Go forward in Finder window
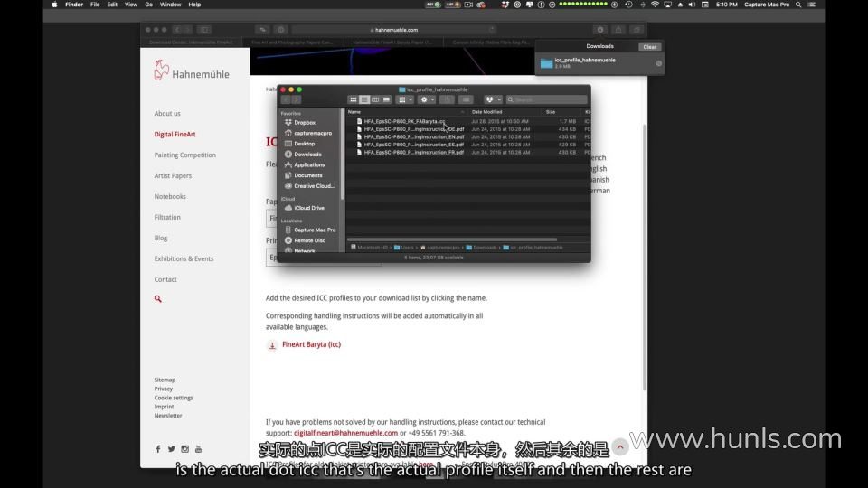The width and height of the screenshot is (868, 488). point(297,99)
